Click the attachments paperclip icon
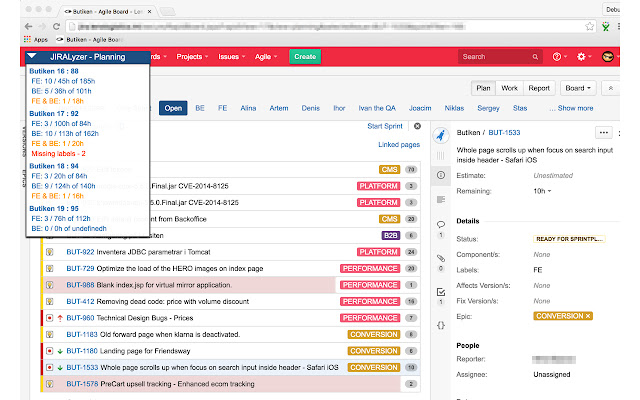The image size is (640, 400). [441, 258]
